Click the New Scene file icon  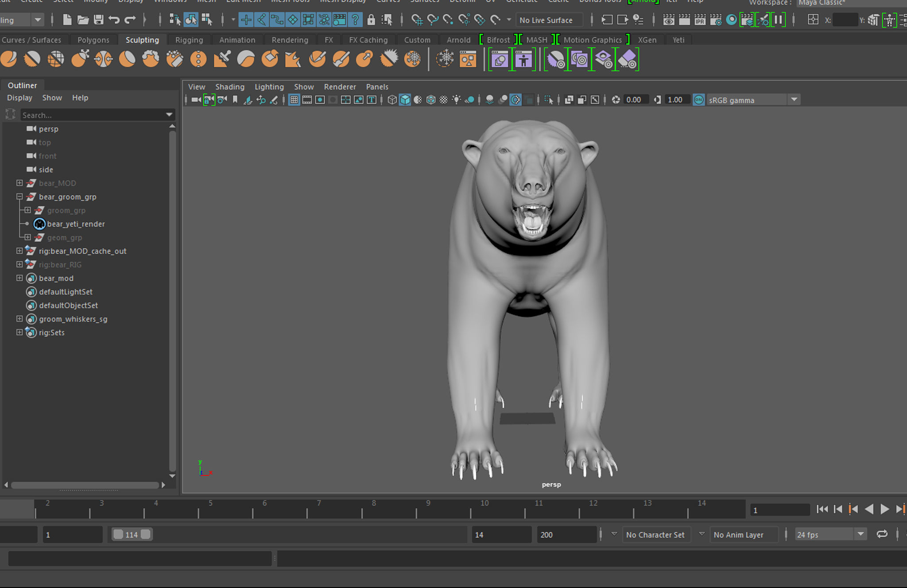[67, 19]
